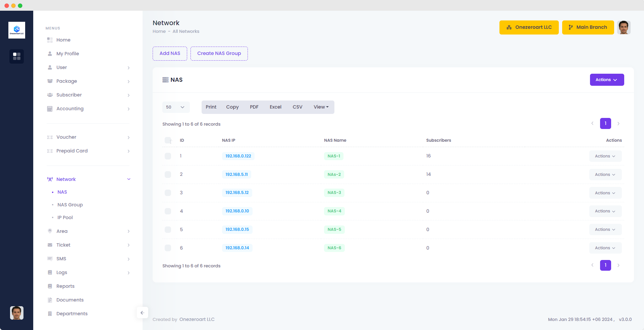This screenshot has width=644, height=330.
Task: Click the Excel export button
Action: point(275,107)
